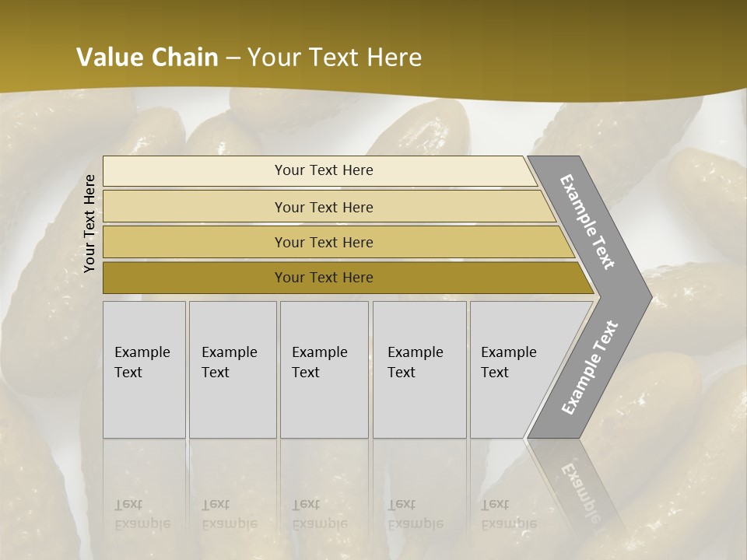Select the reflected text under the fifth box
Image resolution: width=747 pixels, height=560 pixels.
pyautogui.click(x=508, y=514)
